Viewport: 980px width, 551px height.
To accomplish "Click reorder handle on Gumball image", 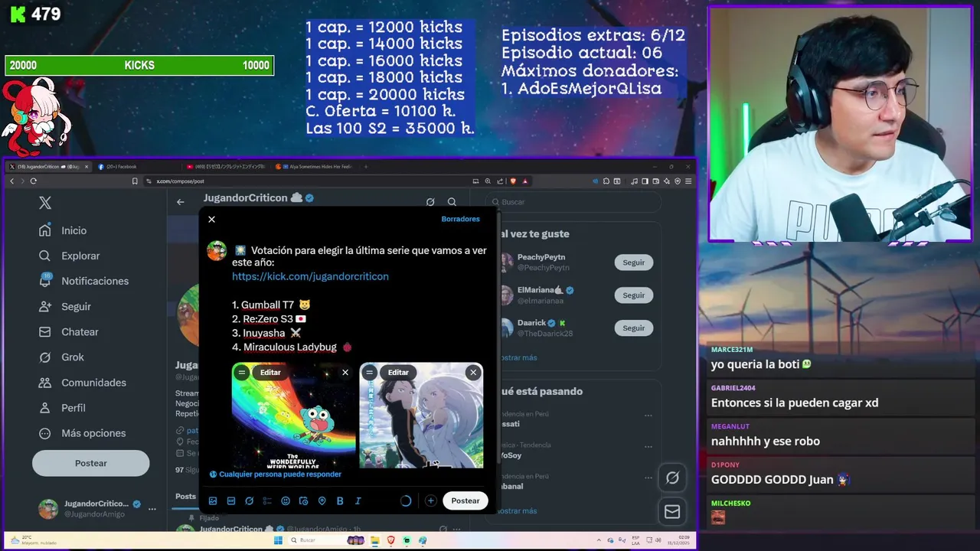I will tap(242, 372).
